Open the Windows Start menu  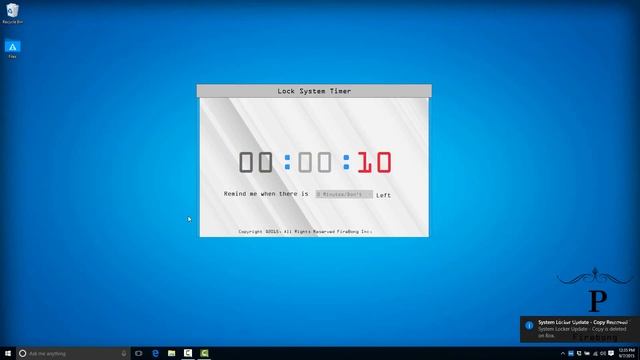click(8, 353)
